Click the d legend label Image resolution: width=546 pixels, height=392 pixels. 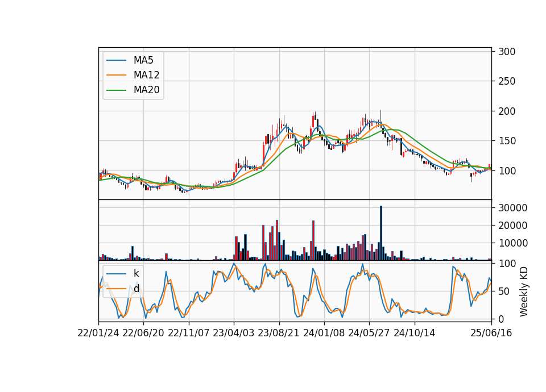pos(136,289)
